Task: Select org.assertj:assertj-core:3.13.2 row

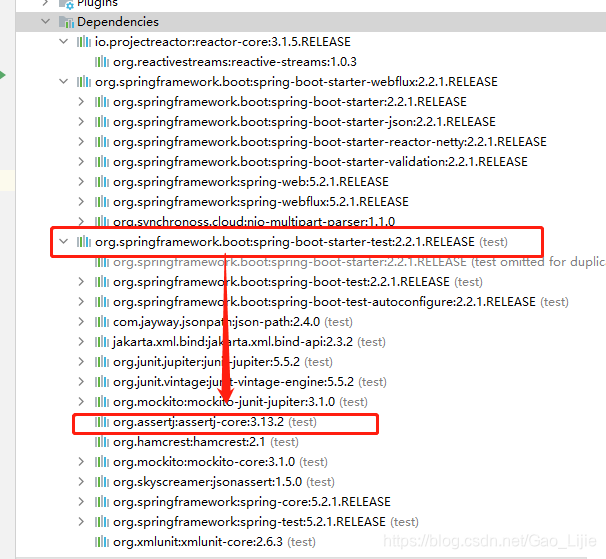Action: point(311,422)
